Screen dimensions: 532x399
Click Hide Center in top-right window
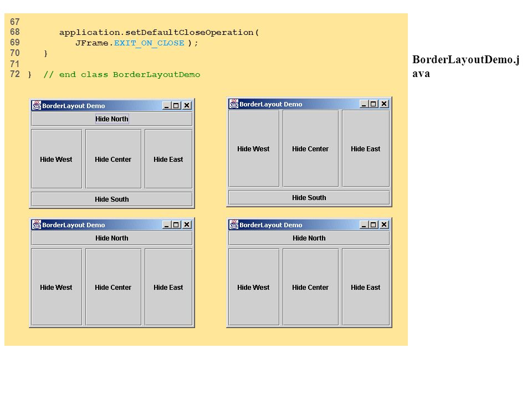point(311,149)
